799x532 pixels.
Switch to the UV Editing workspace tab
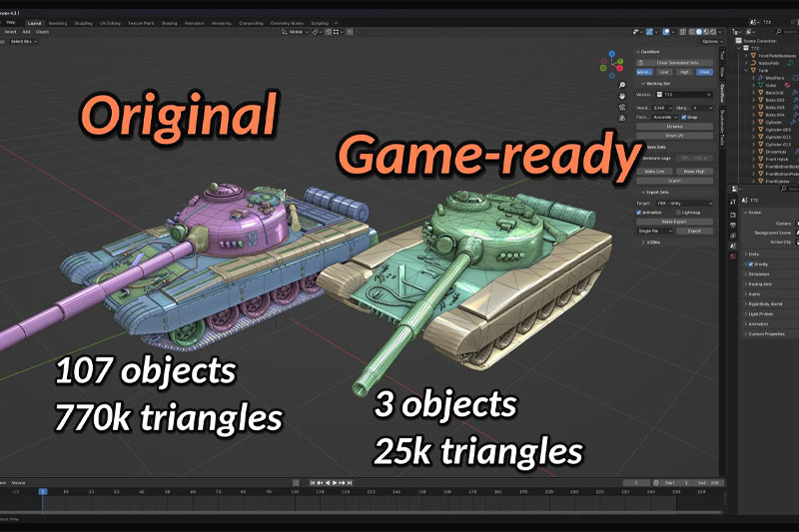[110, 23]
